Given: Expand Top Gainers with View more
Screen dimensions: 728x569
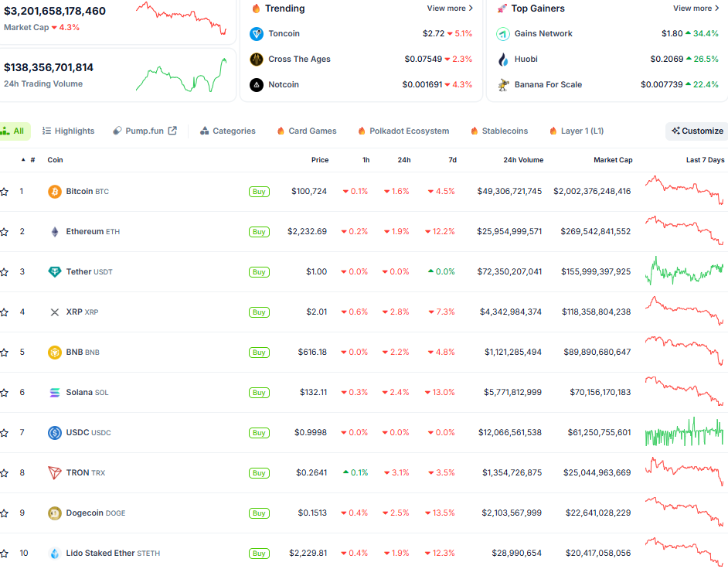Looking at the screenshot, I should pos(694,8).
